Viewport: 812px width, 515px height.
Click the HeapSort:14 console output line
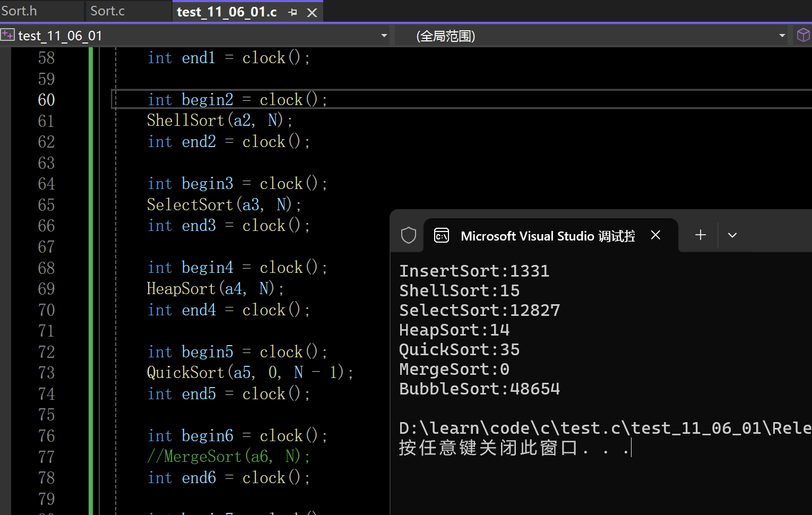tap(454, 330)
